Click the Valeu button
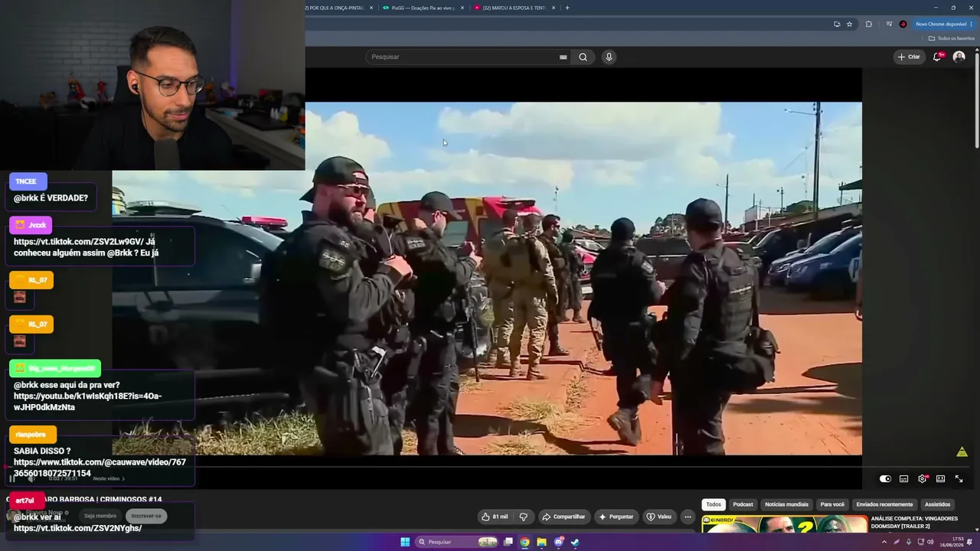 click(x=658, y=517)
